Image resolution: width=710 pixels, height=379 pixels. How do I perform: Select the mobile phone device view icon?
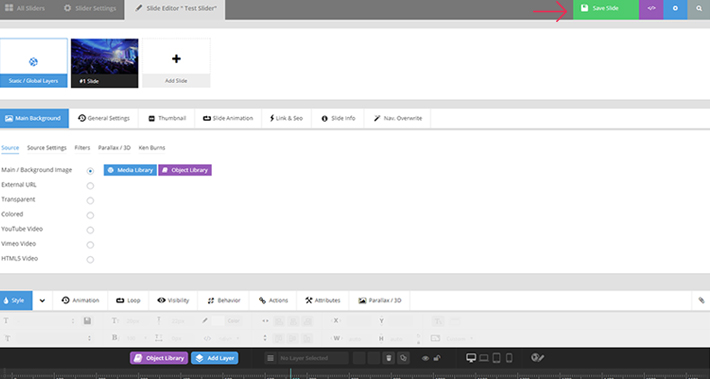(x=509, y=358)
